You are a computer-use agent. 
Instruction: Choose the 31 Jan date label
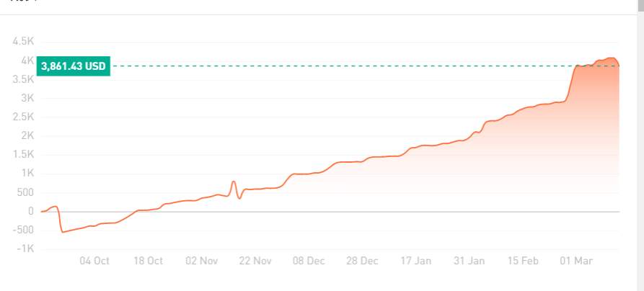[x=469, y=261]
